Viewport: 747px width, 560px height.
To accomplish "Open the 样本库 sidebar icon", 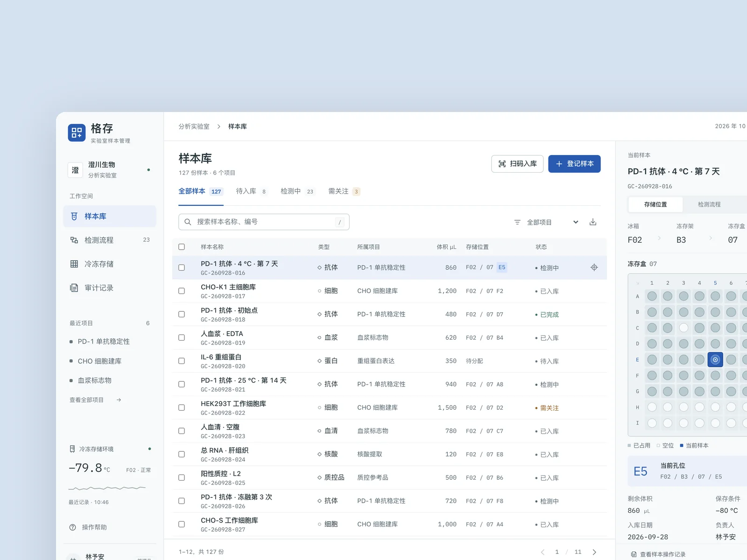I will point(74,217).
